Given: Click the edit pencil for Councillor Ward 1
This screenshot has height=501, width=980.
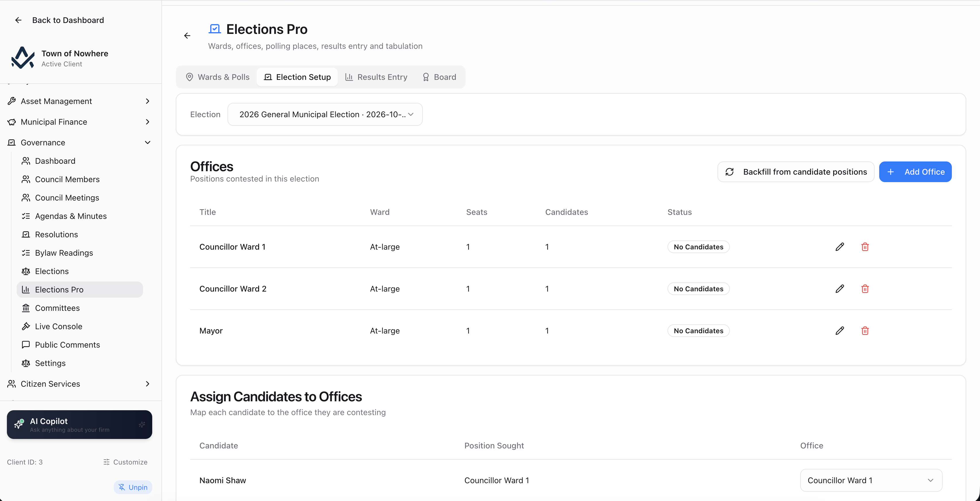Looking at the screenshot, I should point(840,247).
